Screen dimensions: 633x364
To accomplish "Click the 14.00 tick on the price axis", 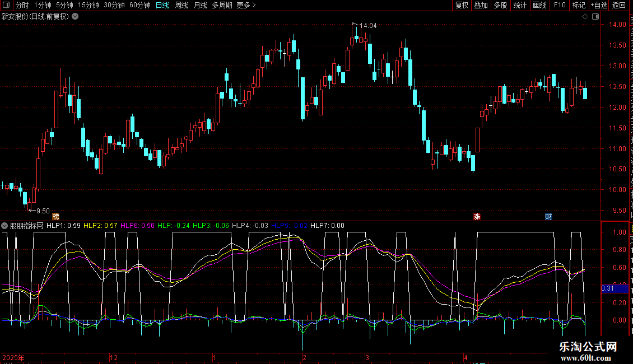I will point(617,25).
